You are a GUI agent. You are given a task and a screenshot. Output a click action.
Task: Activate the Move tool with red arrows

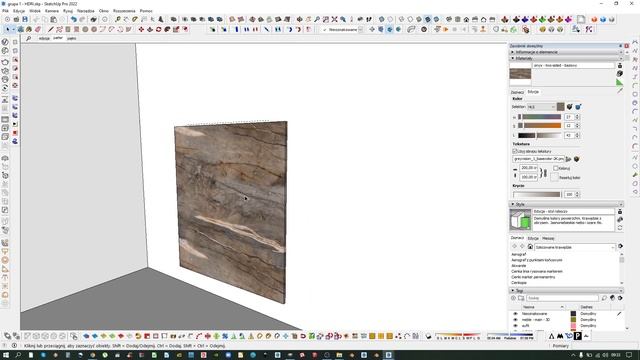point(141,29)
